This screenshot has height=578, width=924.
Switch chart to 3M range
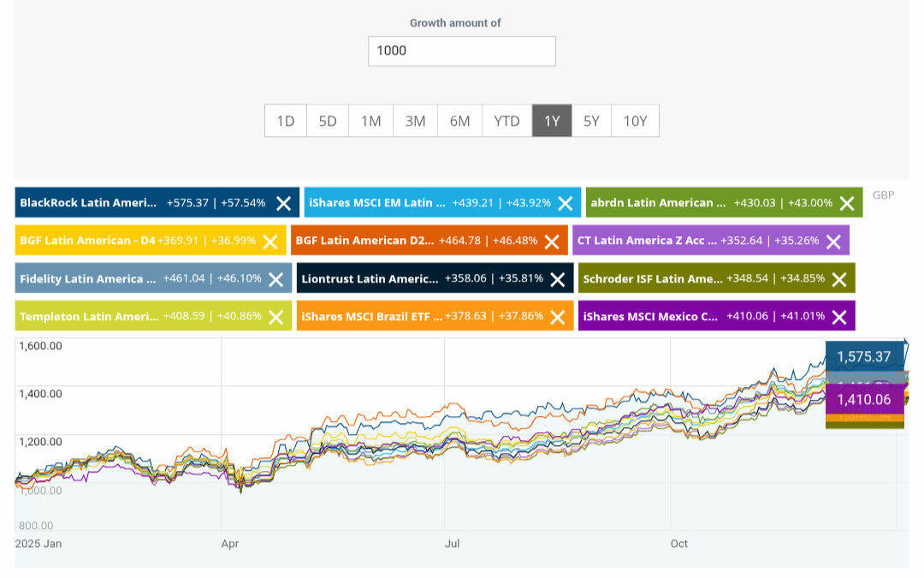415,121
